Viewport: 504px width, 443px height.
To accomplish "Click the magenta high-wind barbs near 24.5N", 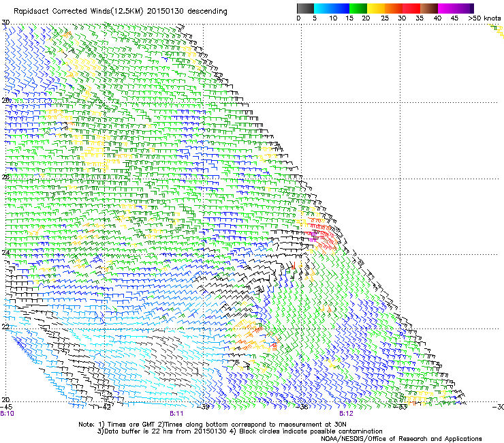I will (313, 236).
